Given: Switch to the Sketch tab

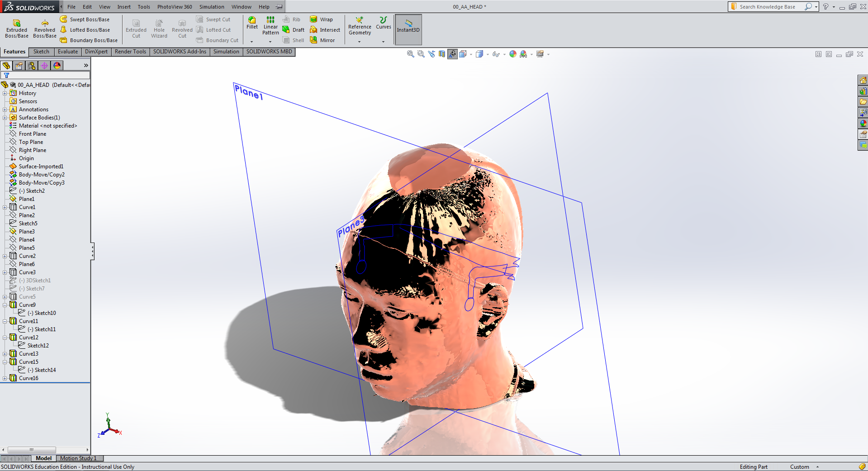Looking at the screenshot, I should click(41, 52).
